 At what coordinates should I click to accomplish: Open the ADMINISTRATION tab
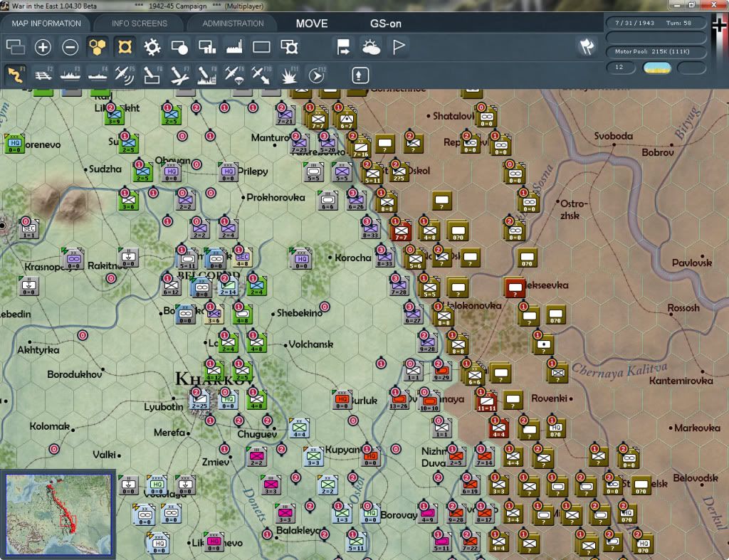(x=233, y=23)
